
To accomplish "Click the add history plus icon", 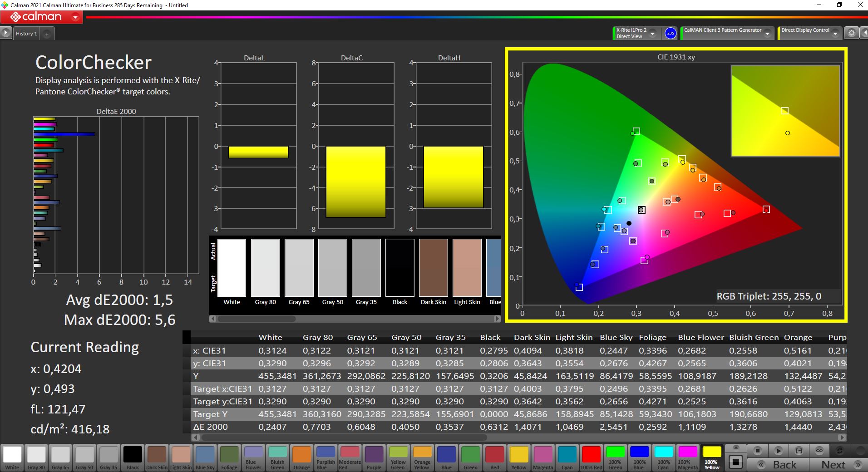I will [x=47, y=34].
